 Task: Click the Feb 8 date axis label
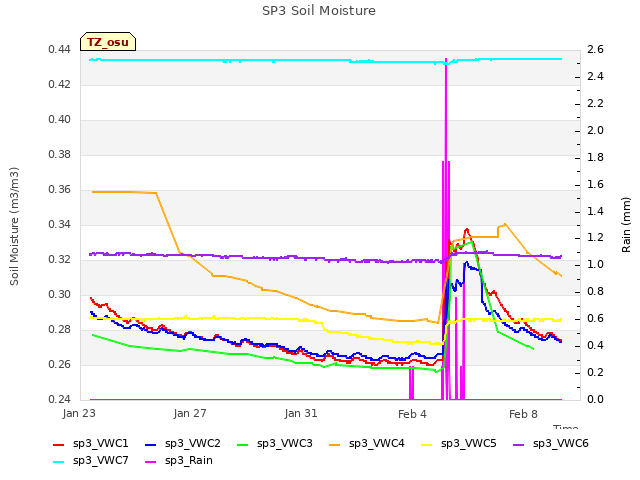(x=523, y=414)
